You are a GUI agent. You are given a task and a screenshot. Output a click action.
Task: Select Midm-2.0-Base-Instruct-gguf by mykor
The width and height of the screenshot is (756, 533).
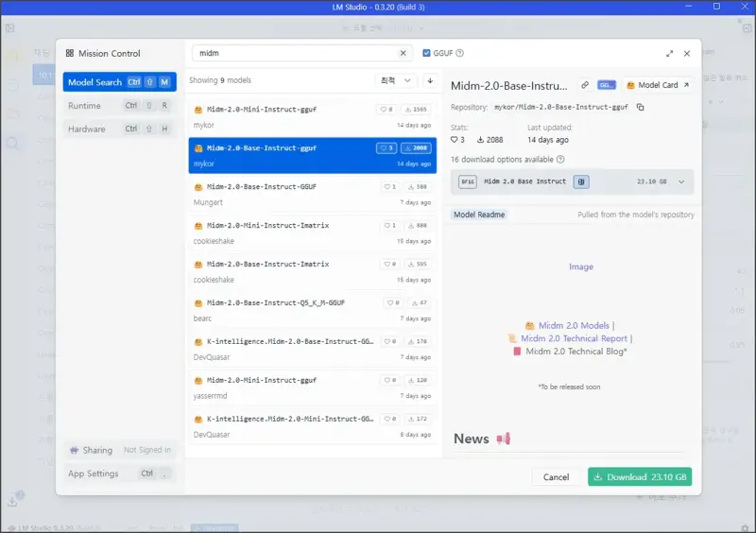pos(313,155)
